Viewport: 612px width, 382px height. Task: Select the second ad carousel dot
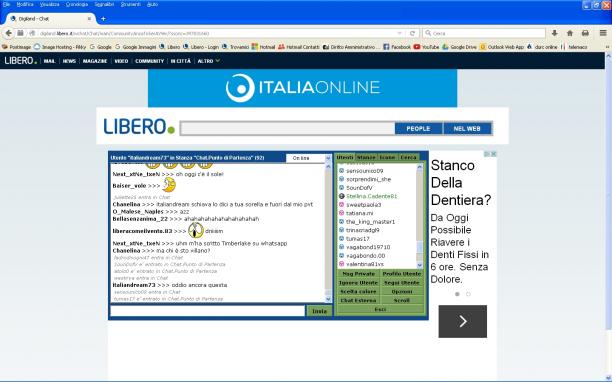(468, 294)
